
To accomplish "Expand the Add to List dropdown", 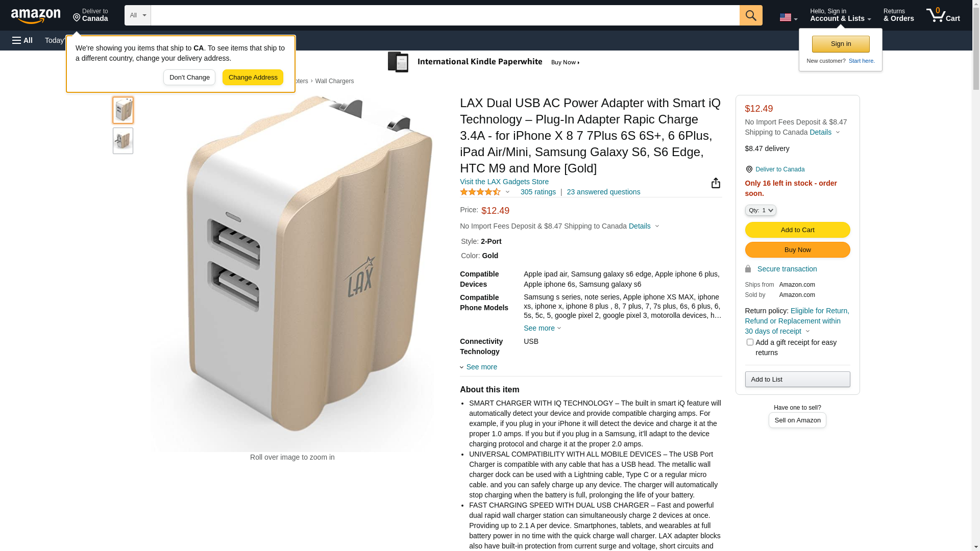I will coord(797,379).
